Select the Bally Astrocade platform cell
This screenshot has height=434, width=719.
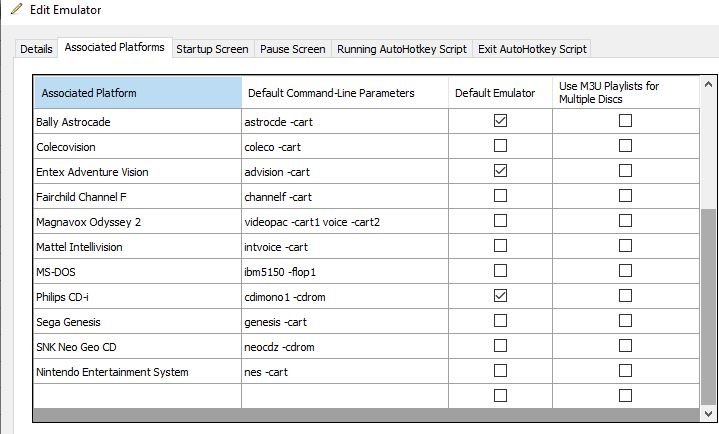pyautogui.click(x=138, y=122)
